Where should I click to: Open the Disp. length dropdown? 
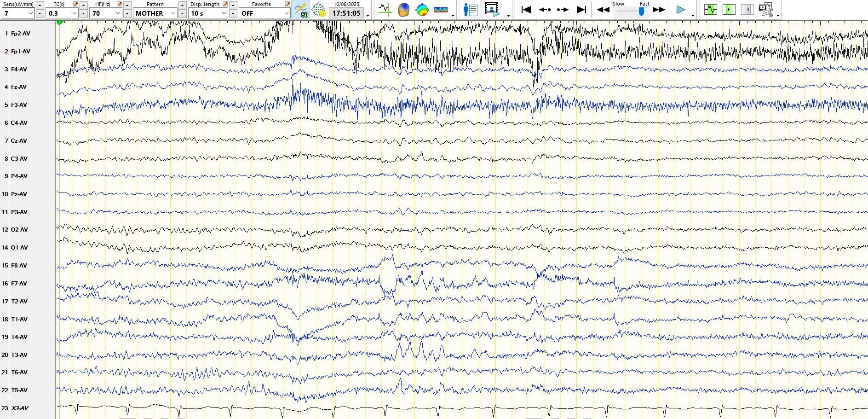click(208, 13)
